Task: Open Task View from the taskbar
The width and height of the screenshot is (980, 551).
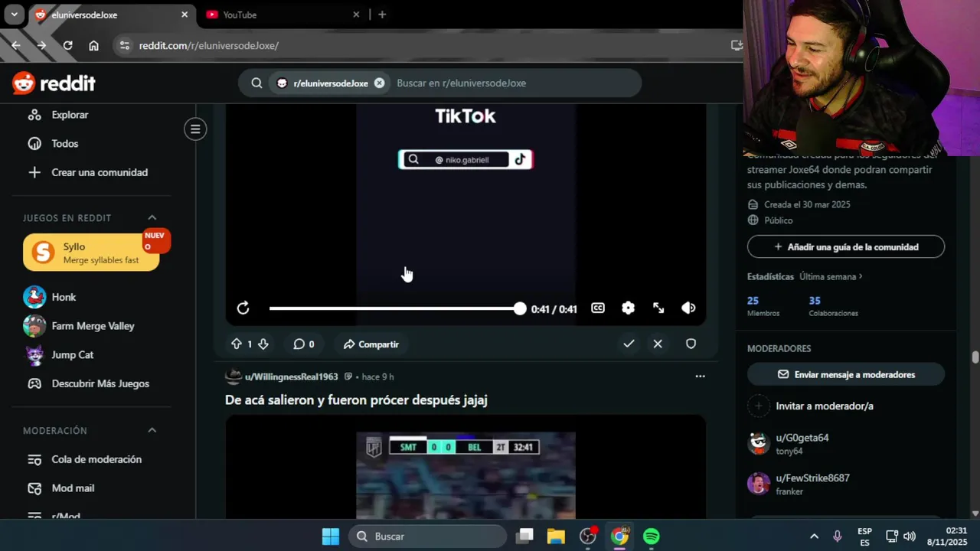Action: [524, 536]
